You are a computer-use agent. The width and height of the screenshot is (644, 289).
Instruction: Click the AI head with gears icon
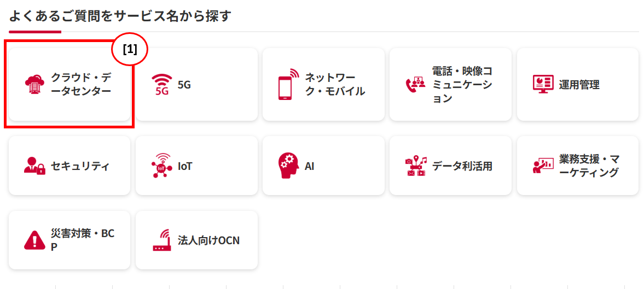288,166
